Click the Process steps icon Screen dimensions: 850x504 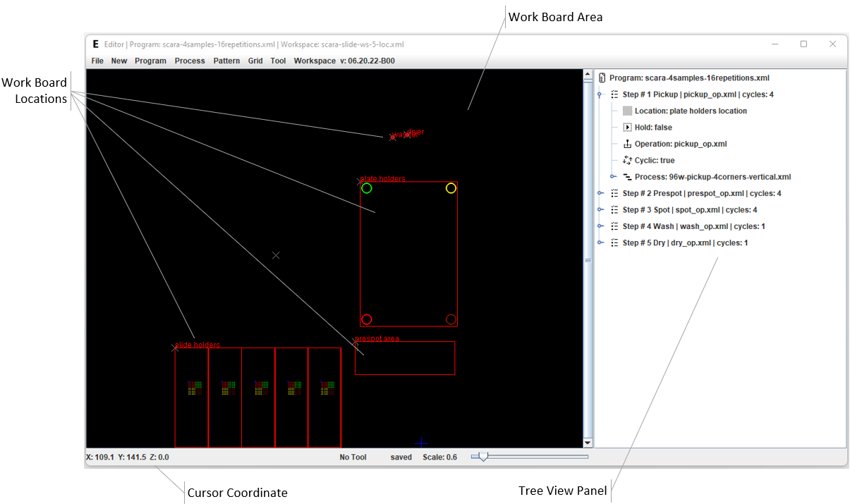627,177
